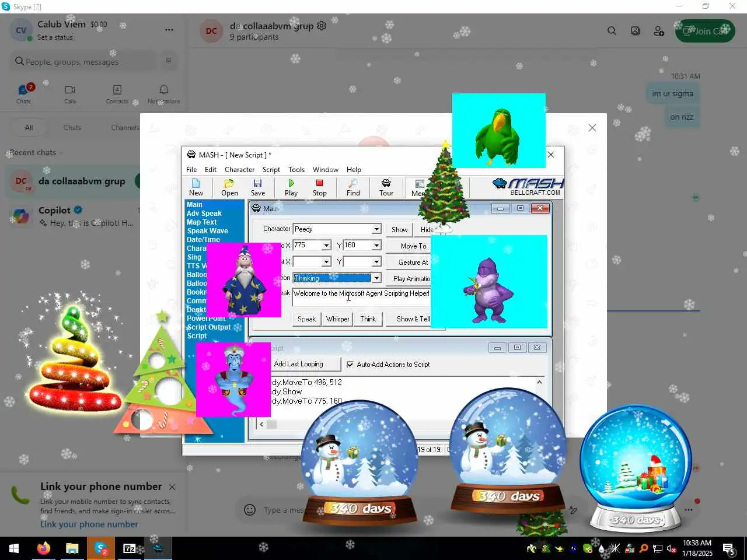The image size is (747, 560).
Task: Open the empty Gesture At Y dropdown
Action: pyautogui.click(x=376, y=262)
